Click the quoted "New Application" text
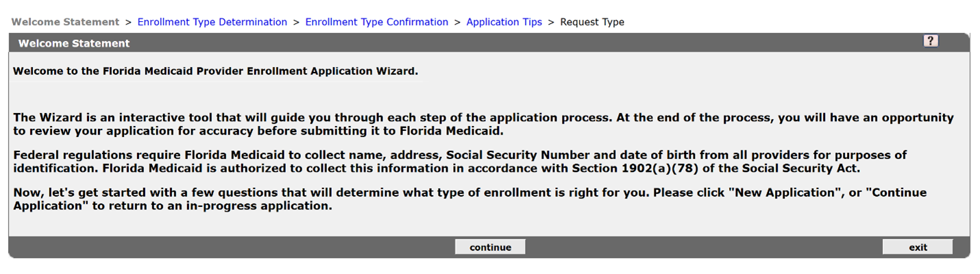Image resolution: width=980 pixels, height=274 pixels. point(788,192)
